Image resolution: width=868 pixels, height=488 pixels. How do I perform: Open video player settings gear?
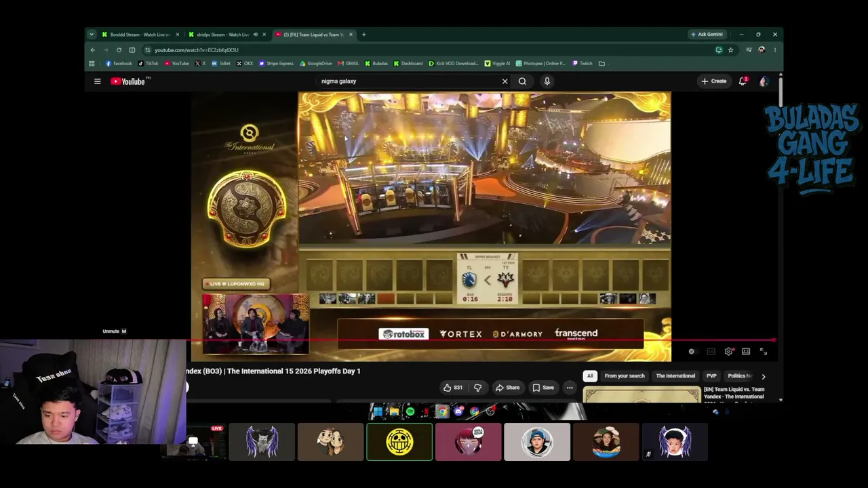[728, 352]
